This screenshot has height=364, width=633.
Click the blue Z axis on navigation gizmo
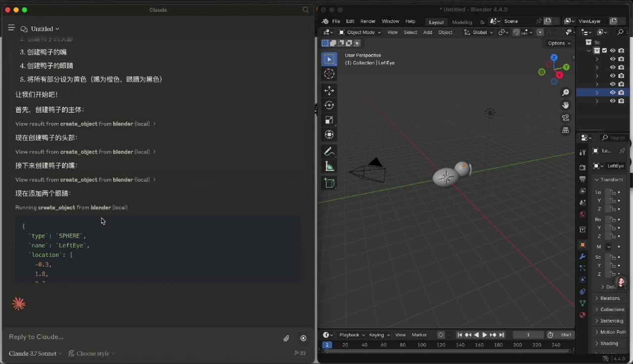tap(554, 57)
